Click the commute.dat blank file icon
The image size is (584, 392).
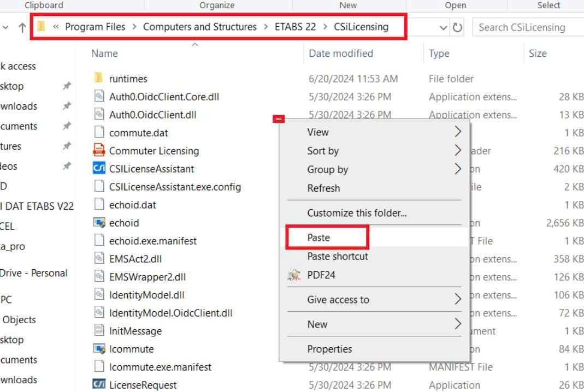[x=99, y=132]
